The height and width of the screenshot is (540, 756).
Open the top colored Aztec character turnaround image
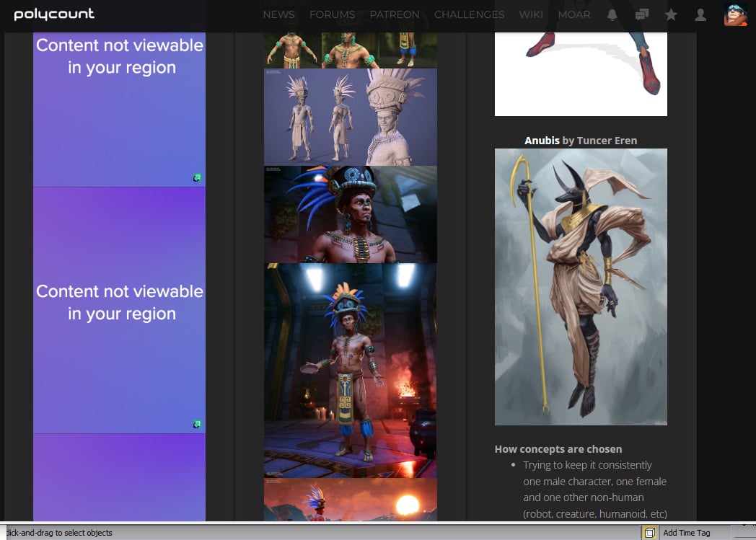click(x=351, y=50)
